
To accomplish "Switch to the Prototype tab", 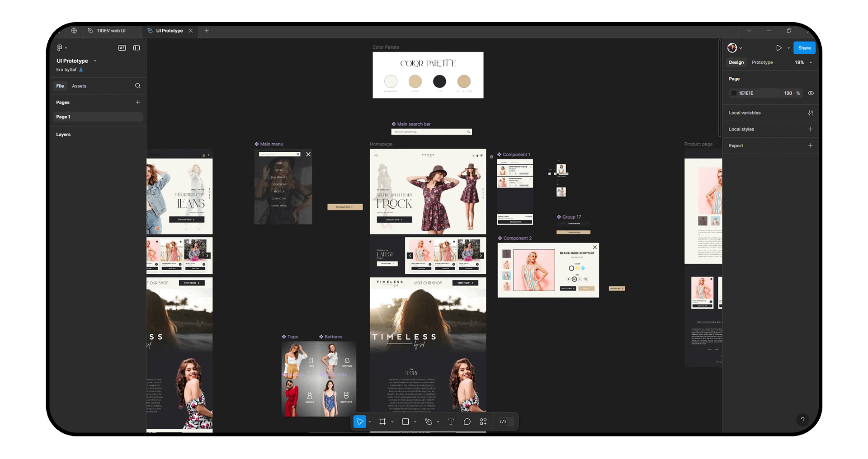I will (762, 62).
